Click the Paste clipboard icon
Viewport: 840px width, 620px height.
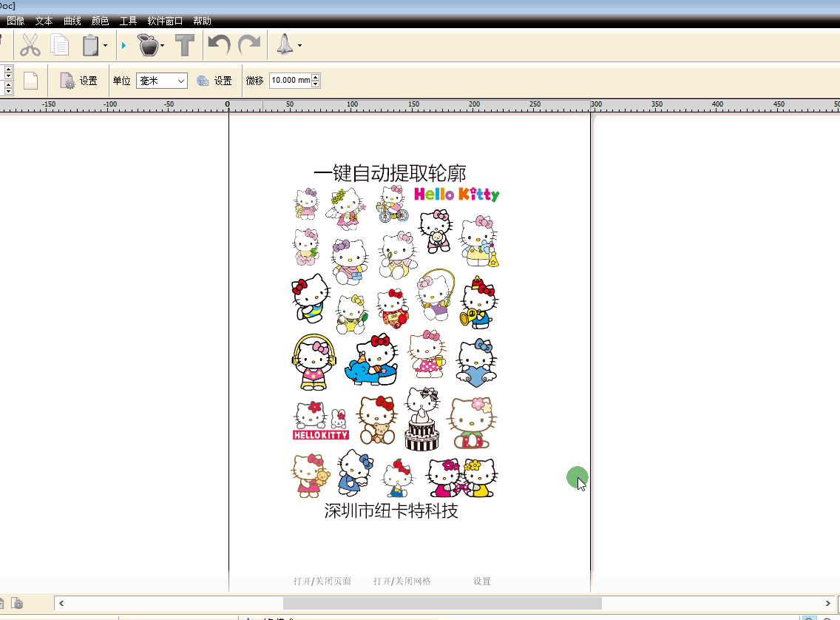point(90,46)
